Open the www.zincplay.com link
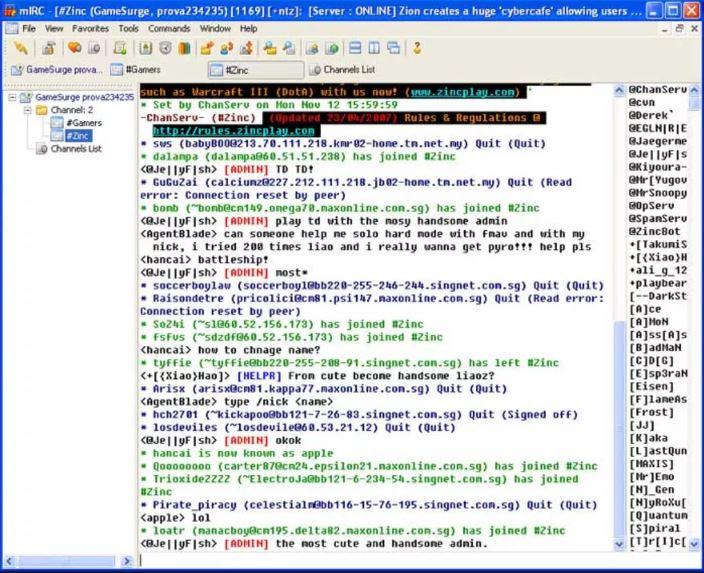 tap(462, 92)
